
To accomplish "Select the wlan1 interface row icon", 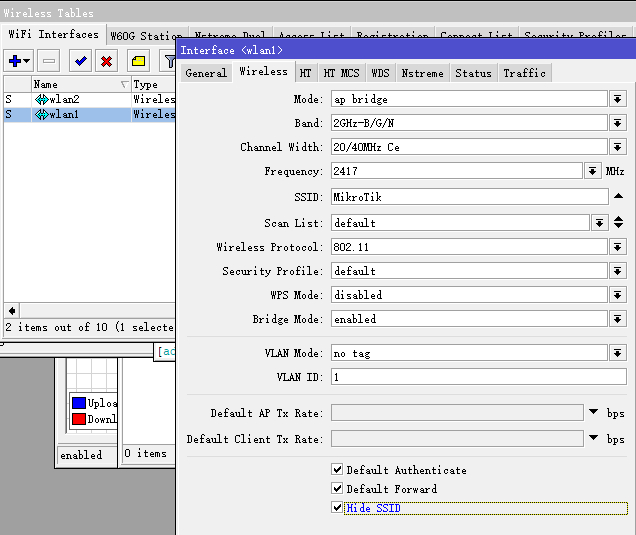I will pyautogui.click(x=42, y=115).
